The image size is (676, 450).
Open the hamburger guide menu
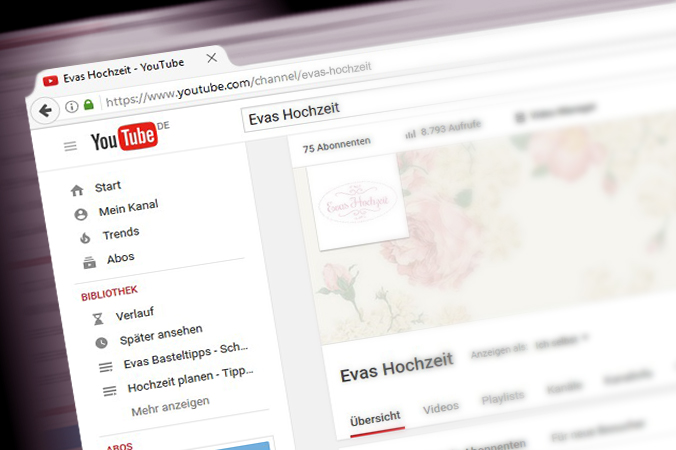[70, 147]
